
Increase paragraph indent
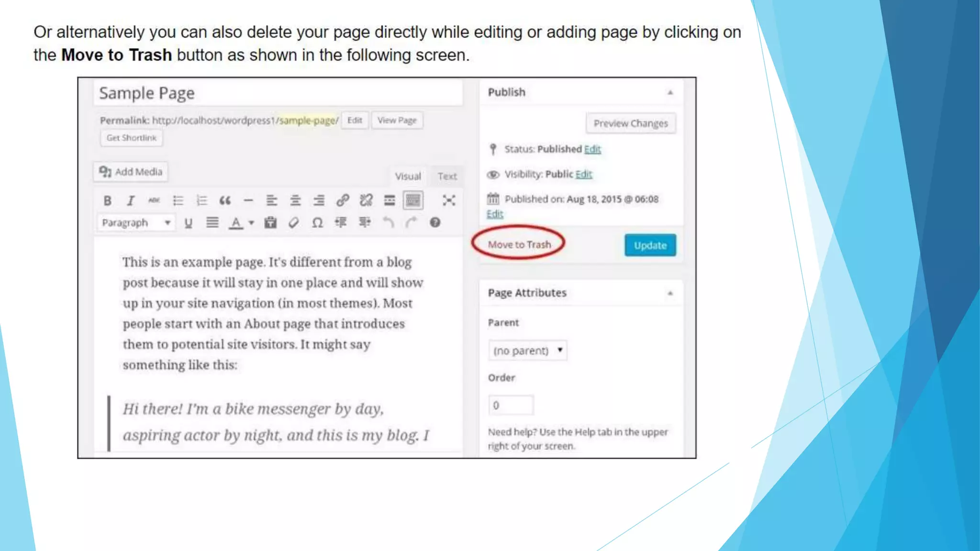pyautogui.click(x=365, y=222)
